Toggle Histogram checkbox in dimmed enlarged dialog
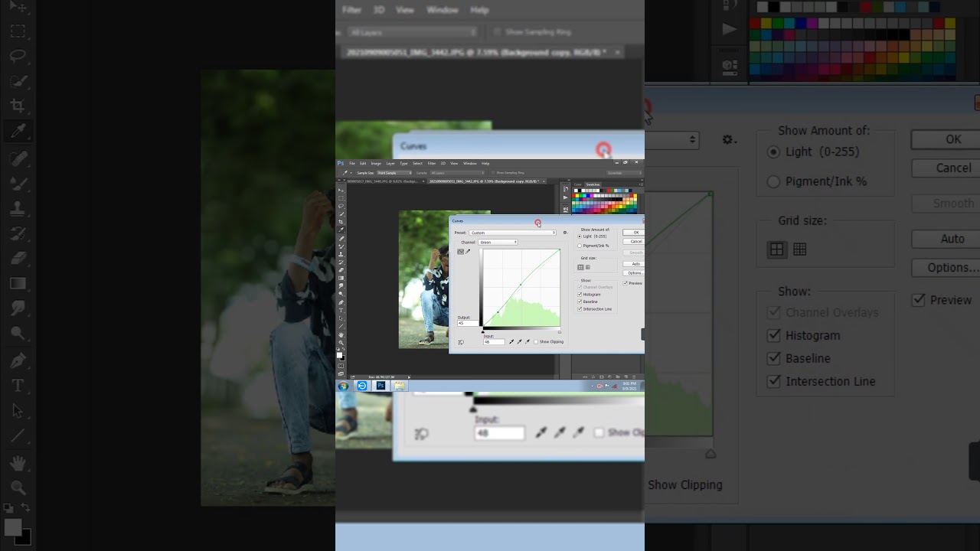The image size is (980, 551). 773,335
